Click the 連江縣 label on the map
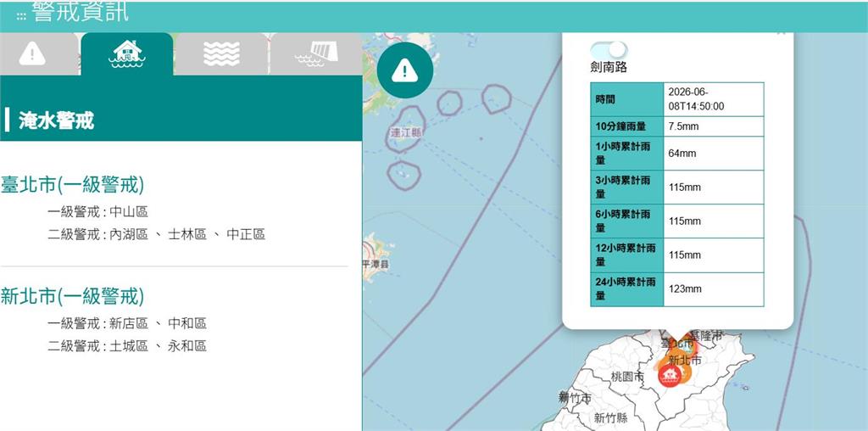 (406, 133)
